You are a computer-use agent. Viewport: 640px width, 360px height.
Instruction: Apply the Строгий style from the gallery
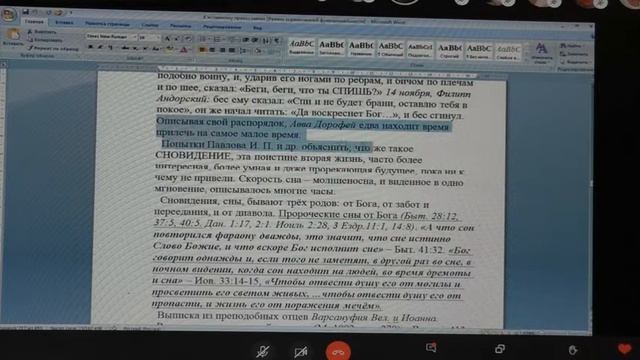pos(449,51)
